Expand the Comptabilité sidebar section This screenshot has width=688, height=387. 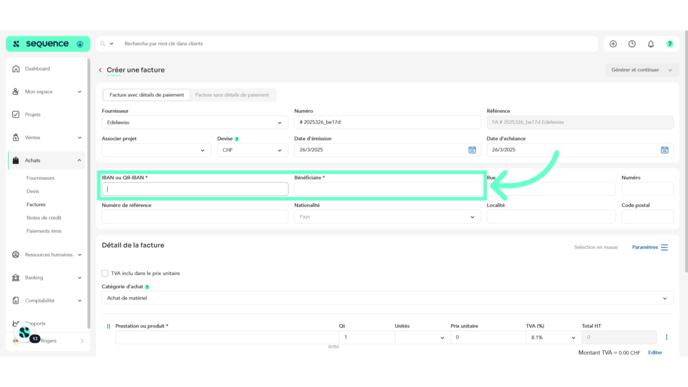79,301
